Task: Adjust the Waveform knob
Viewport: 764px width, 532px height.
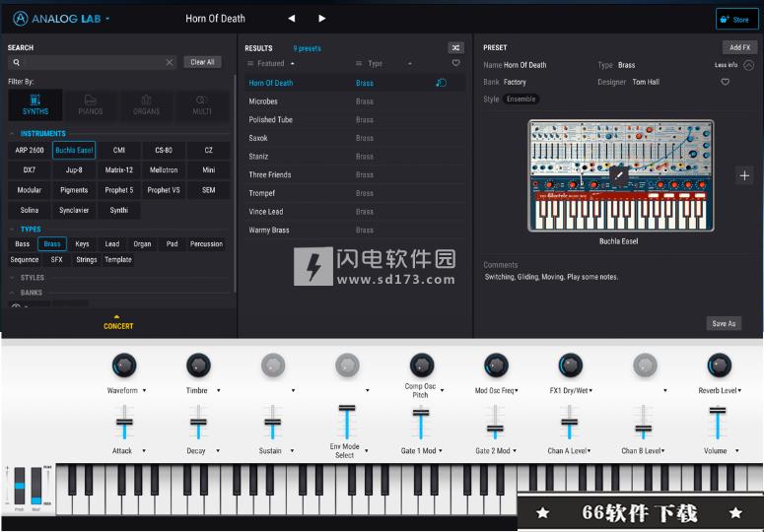Action: coord(124,366)
